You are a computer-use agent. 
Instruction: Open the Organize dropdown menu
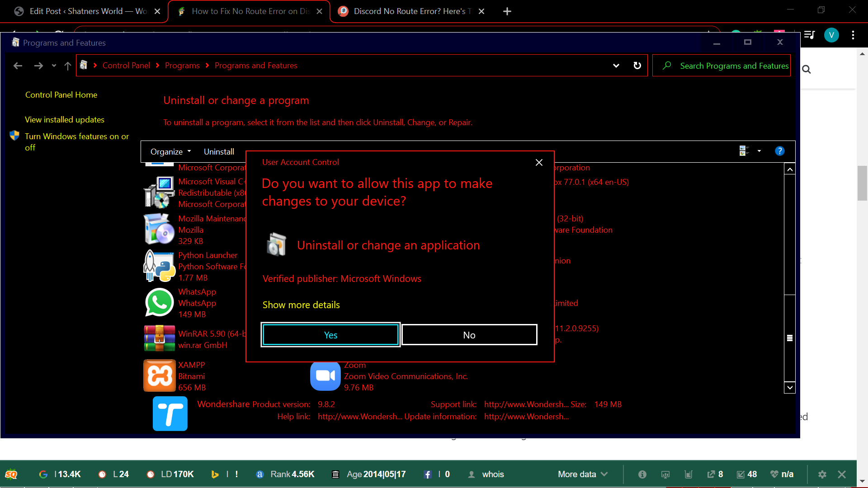tap(170, 152)
